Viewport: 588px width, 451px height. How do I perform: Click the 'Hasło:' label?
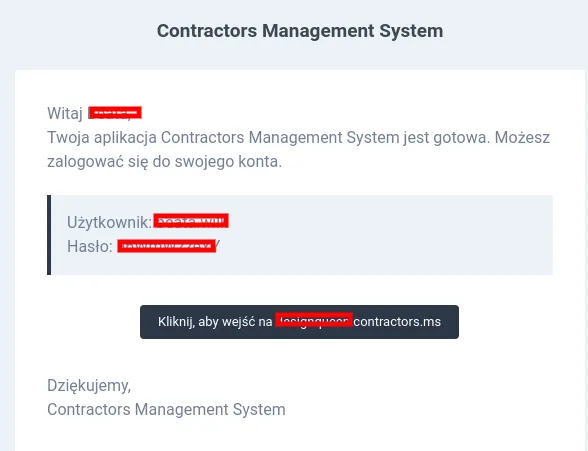[x=90, y=246]
